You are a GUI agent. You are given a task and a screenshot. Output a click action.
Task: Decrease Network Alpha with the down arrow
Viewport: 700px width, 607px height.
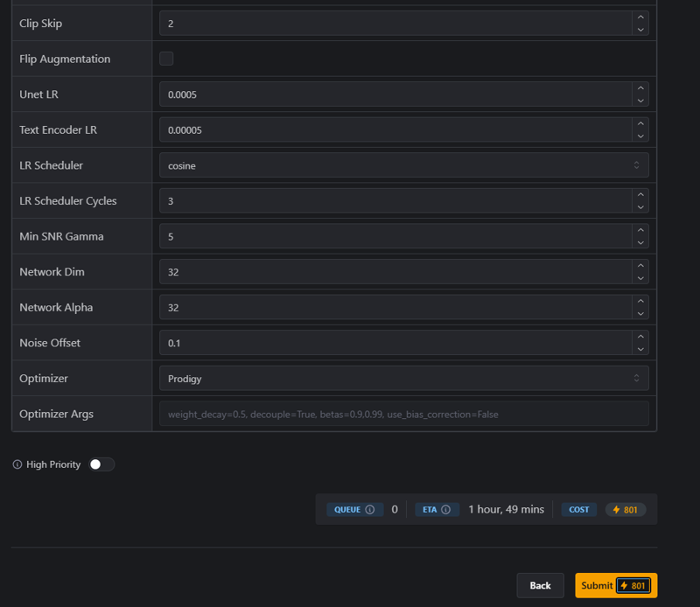[x=640, y=313]
